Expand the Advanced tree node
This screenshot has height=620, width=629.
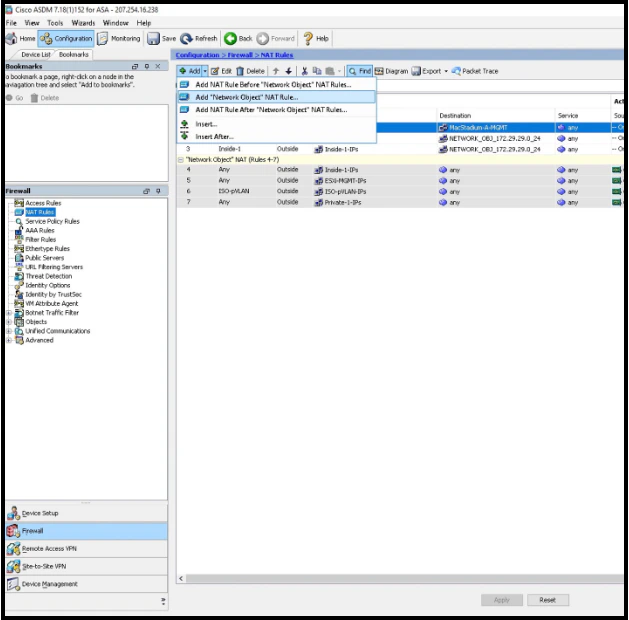(x=9, y=340)
